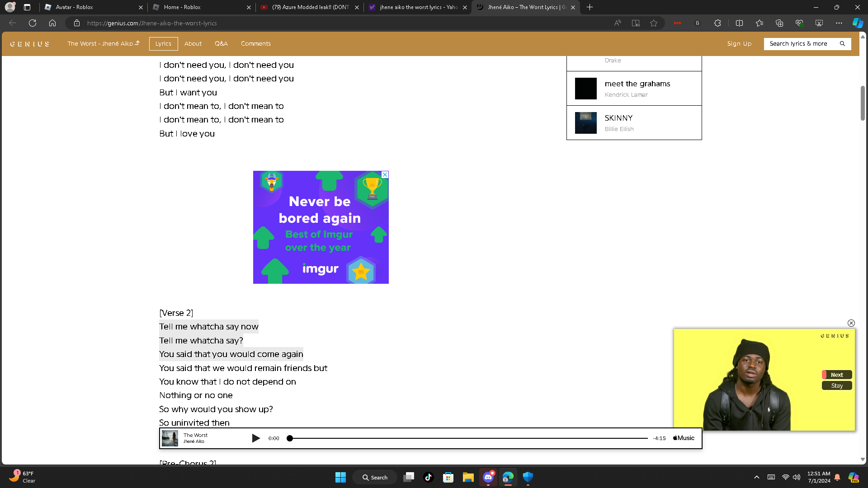The image size is (868, 488).
Task: Launch the web capture screenshot icon
Action: point(819,23)
